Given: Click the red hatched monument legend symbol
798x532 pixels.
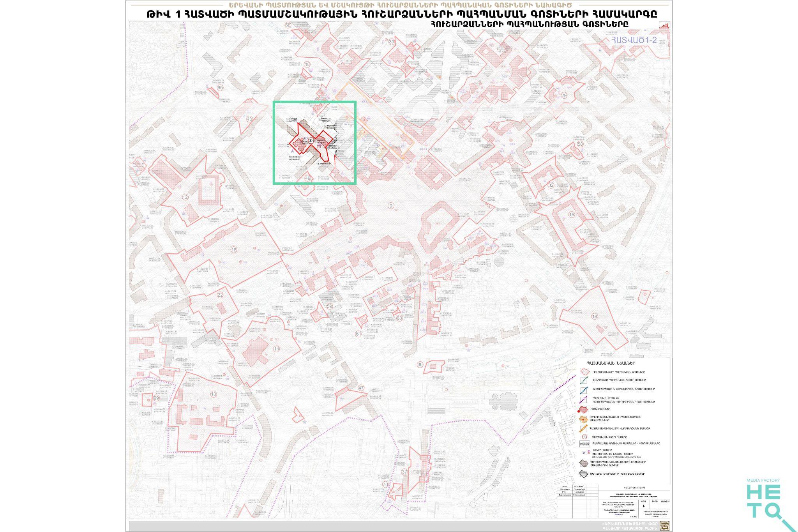Looking at the screenshot, I should 583,410.
